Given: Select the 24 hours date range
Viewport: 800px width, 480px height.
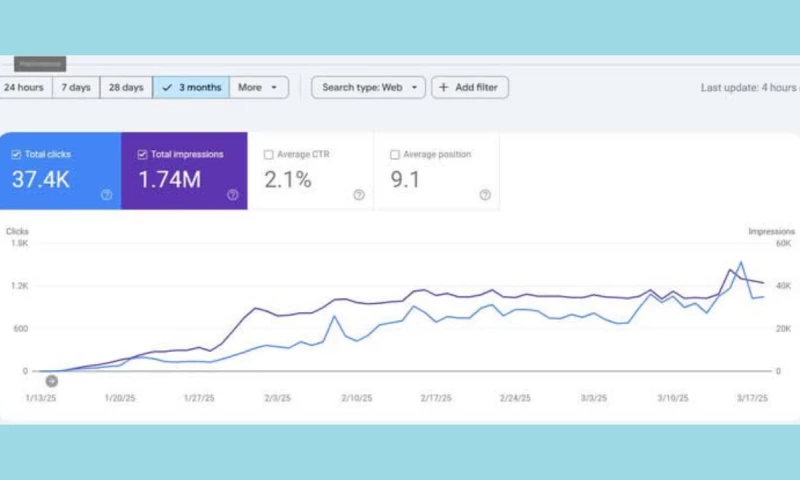Looking at the screenshot, I should click(x=24, y=88).
